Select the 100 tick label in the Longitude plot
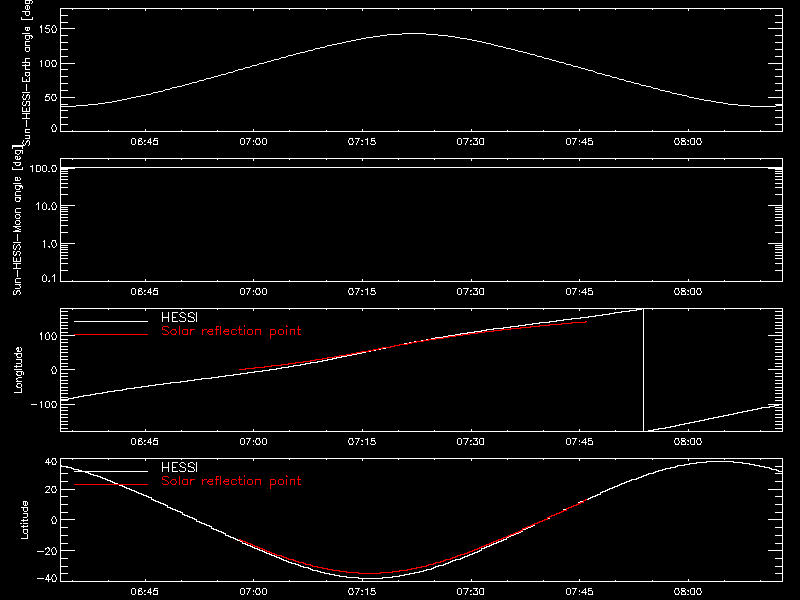 [x=48, y=336]
